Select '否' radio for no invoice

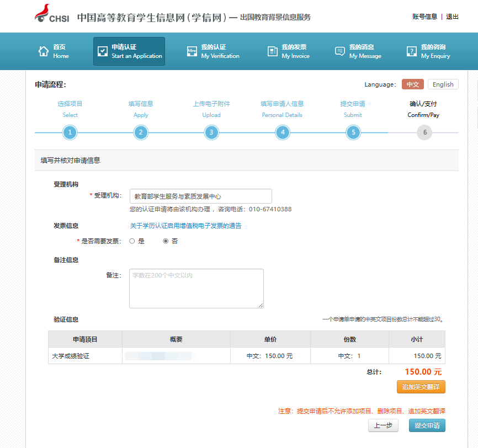pyautogui.click(x=166, y=241)
